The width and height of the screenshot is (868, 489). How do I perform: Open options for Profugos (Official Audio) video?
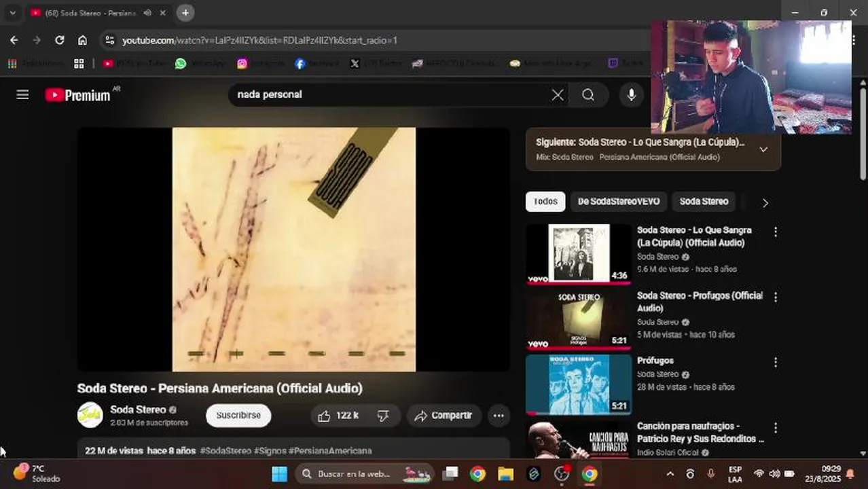pos(776,297)
